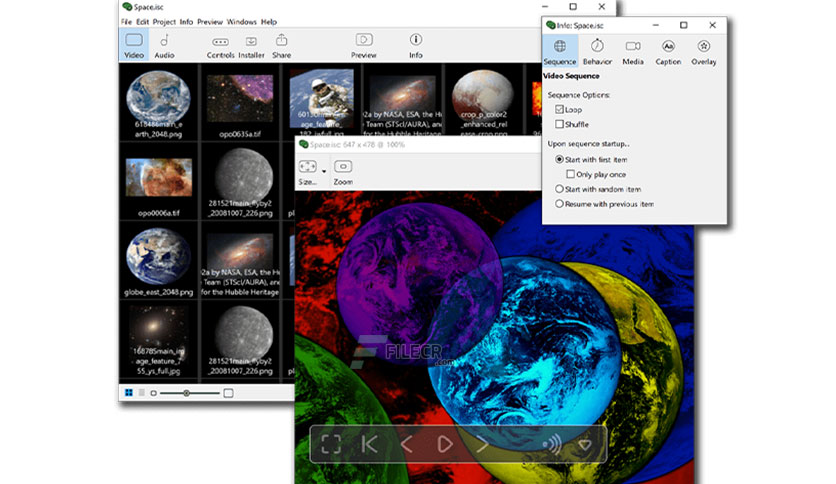Open the Info toolbar icon

[416, 45]
